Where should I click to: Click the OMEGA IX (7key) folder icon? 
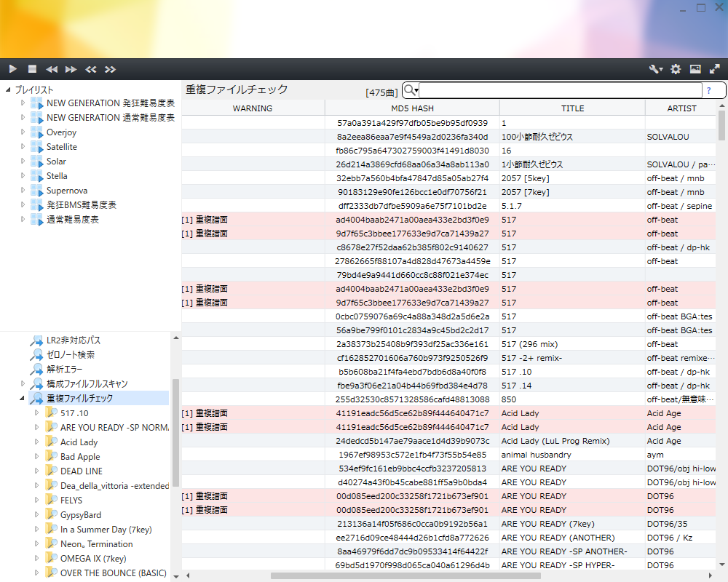(x=51, y=558)
